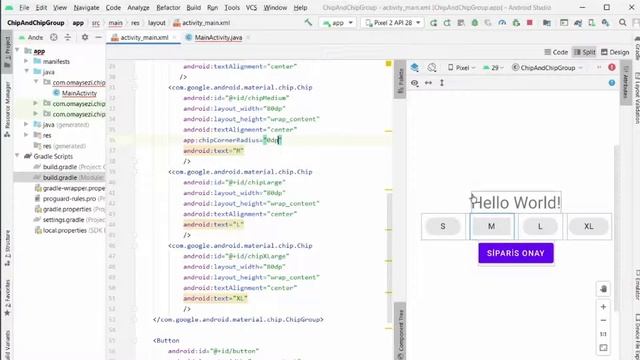The width and height of the screenshot is (640, 360).
Task: Zoom out the layout preview
Action: 603,320
